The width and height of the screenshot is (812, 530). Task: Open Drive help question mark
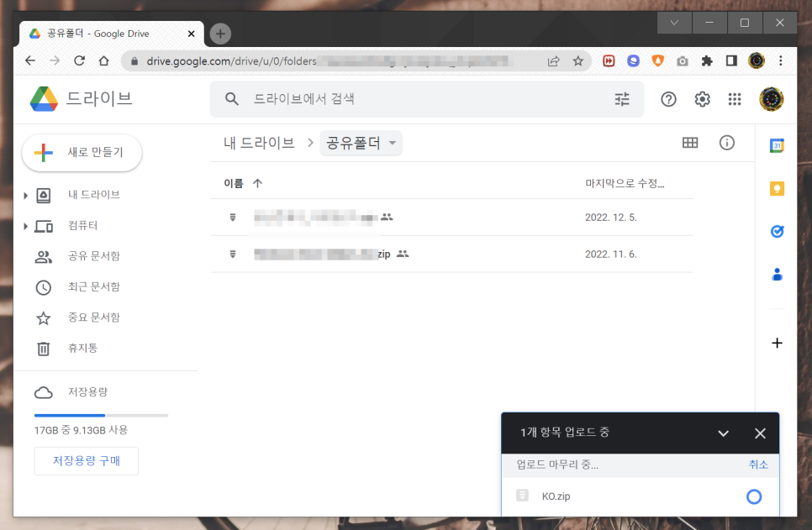(x=668, y=99)
